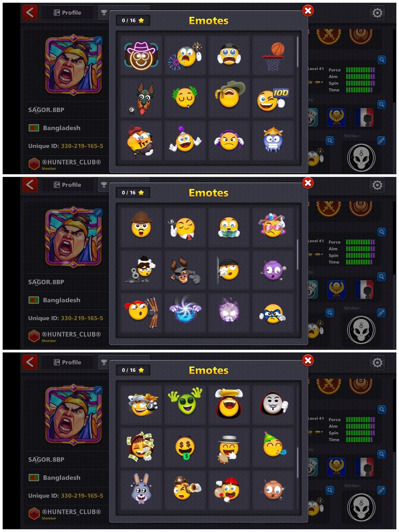Select the glowing purple ghost emote

click(x=229, y=312)
